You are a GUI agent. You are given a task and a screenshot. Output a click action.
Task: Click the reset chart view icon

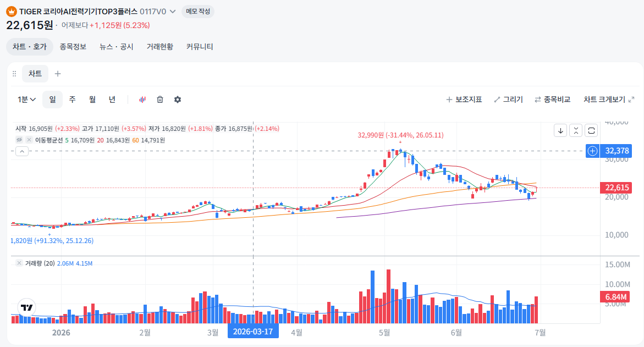(591, 130)
